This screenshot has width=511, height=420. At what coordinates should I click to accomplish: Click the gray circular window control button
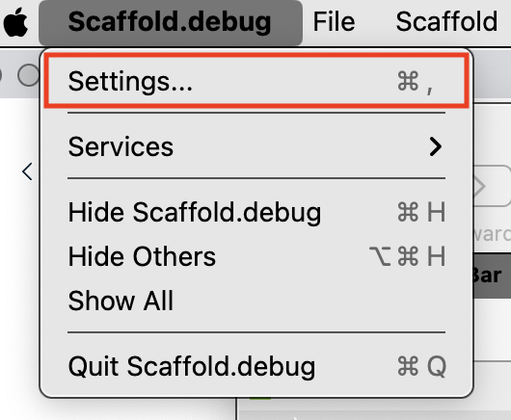(28, 75)
